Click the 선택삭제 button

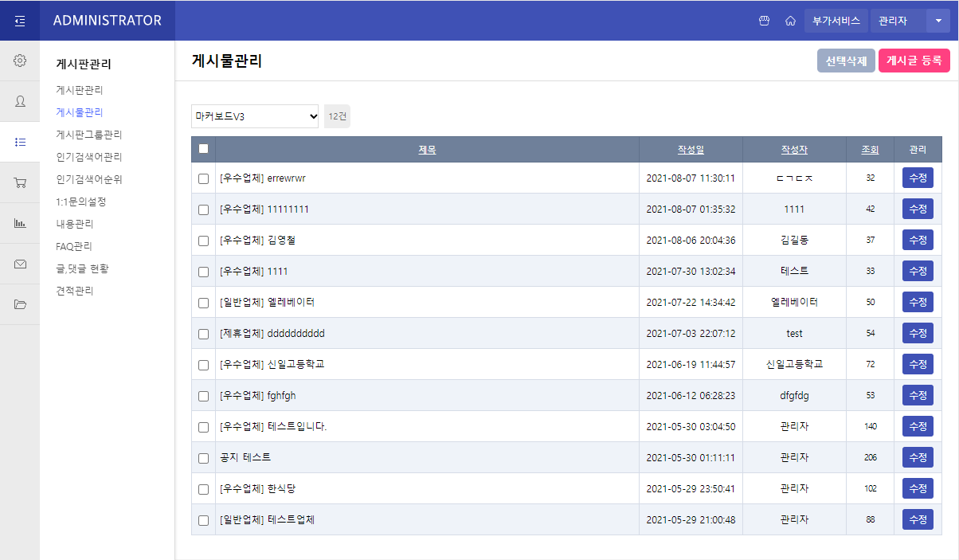846,61
